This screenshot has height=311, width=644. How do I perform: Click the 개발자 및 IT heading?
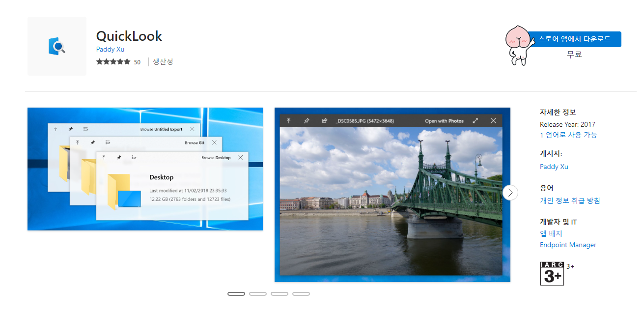558,222
